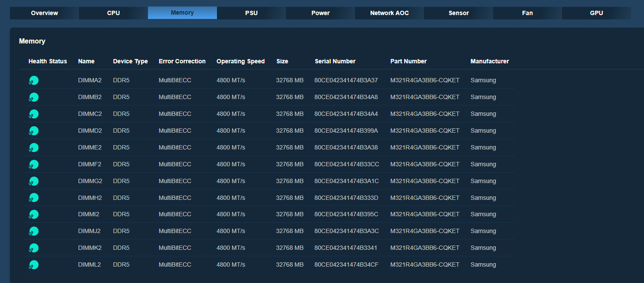Click the 32768 MB size for DIMMH2
The height and width of the screenshot is (283, 644).
(290, 198)
